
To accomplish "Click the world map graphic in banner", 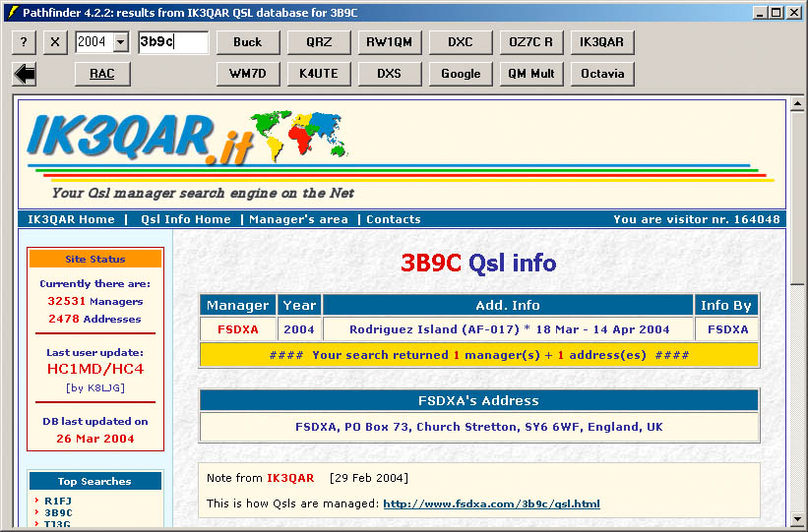I will pyautogui.click(x=299, y=135).
